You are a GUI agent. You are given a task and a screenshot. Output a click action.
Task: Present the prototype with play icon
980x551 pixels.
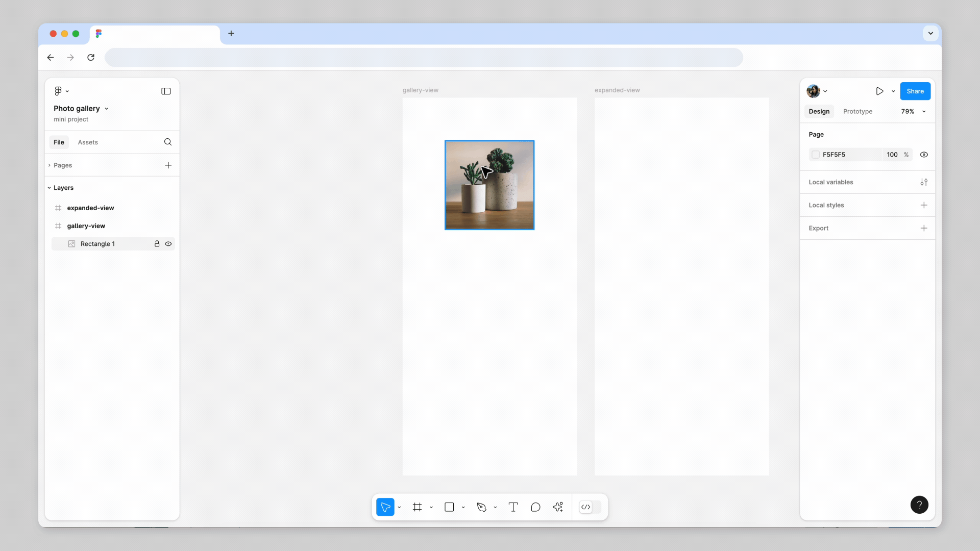879,91
